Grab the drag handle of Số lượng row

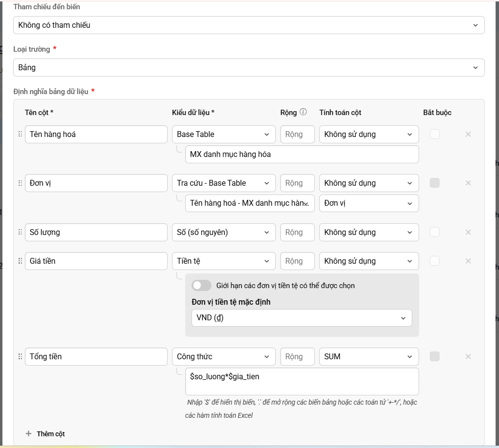click(20, 232)
